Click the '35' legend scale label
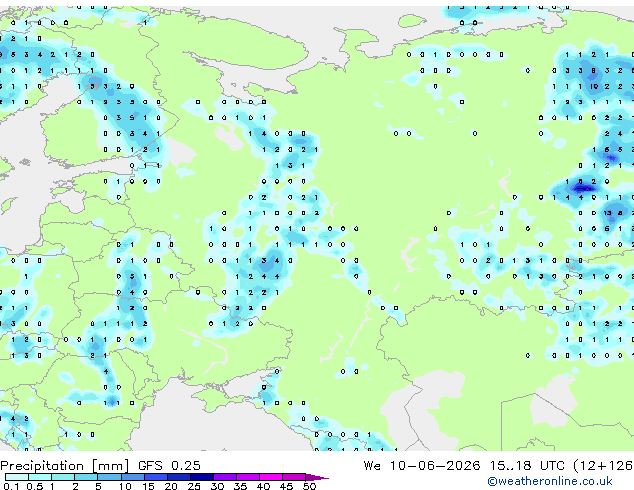Screen dimensions: 634x490 (240, 486)
